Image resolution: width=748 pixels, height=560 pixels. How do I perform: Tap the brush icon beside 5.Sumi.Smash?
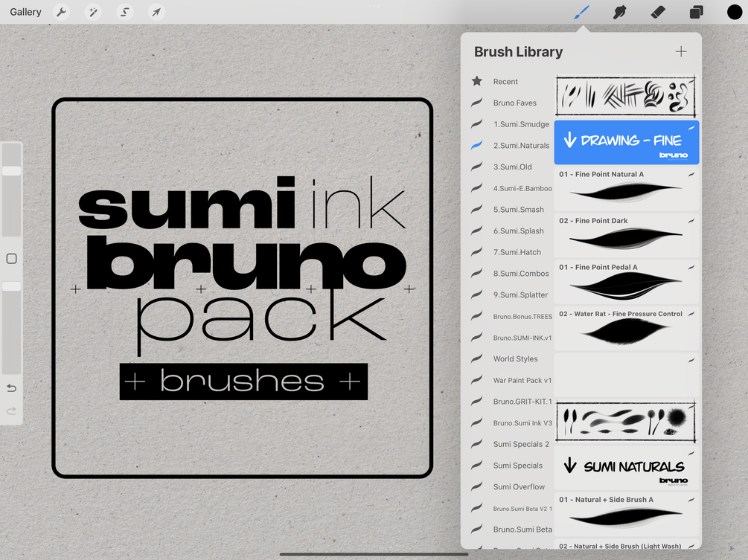point(476,209)
